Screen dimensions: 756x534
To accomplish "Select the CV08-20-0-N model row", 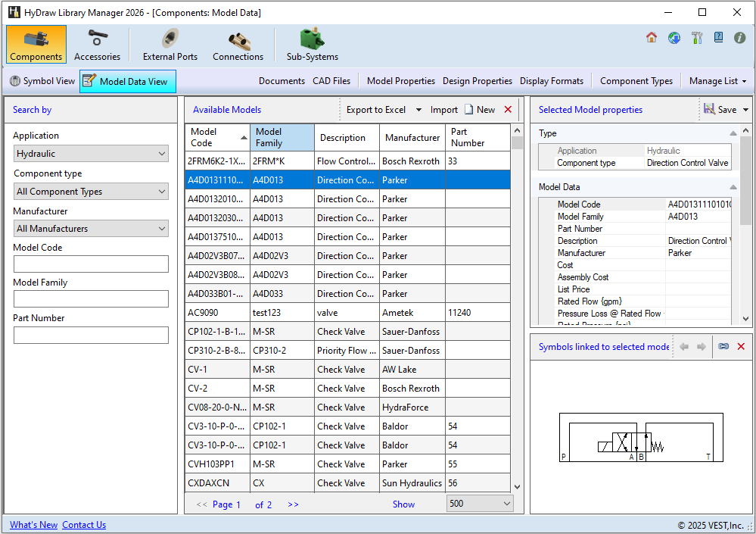I will tap(347, 408).
